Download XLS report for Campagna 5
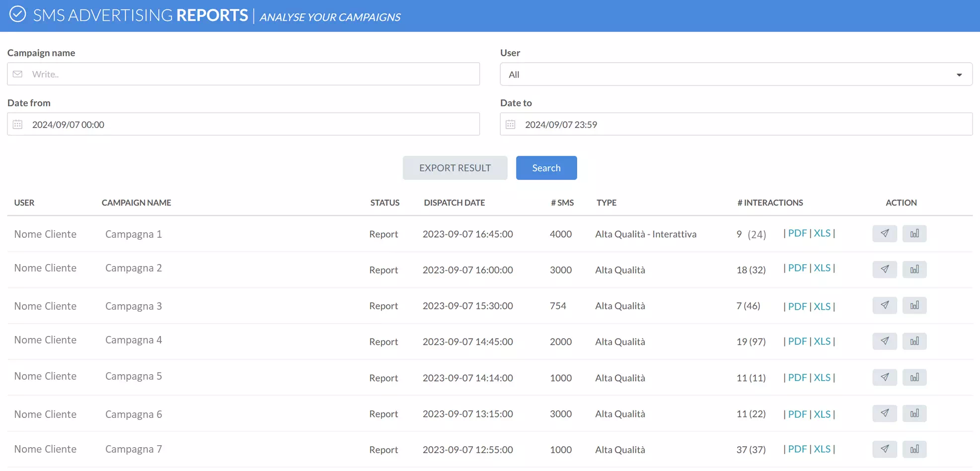The width and height of the screenshot is (980, 471). click(822, 377)
